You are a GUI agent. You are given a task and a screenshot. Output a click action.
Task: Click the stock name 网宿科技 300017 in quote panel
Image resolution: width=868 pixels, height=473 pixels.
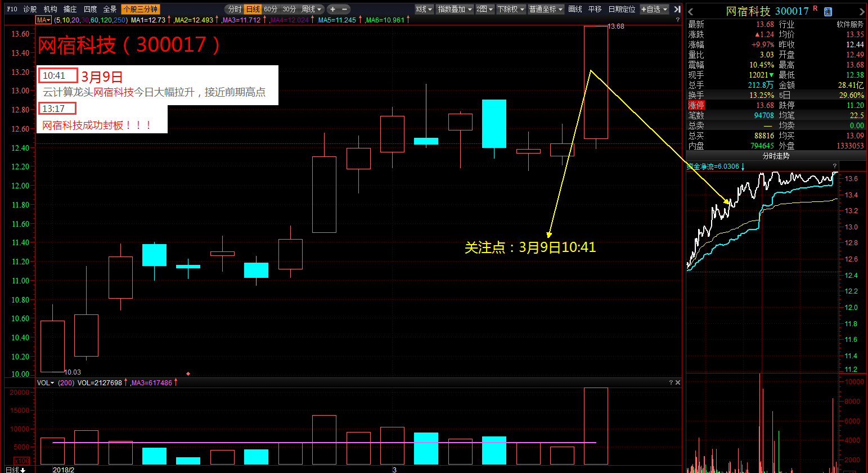[767, 11]
